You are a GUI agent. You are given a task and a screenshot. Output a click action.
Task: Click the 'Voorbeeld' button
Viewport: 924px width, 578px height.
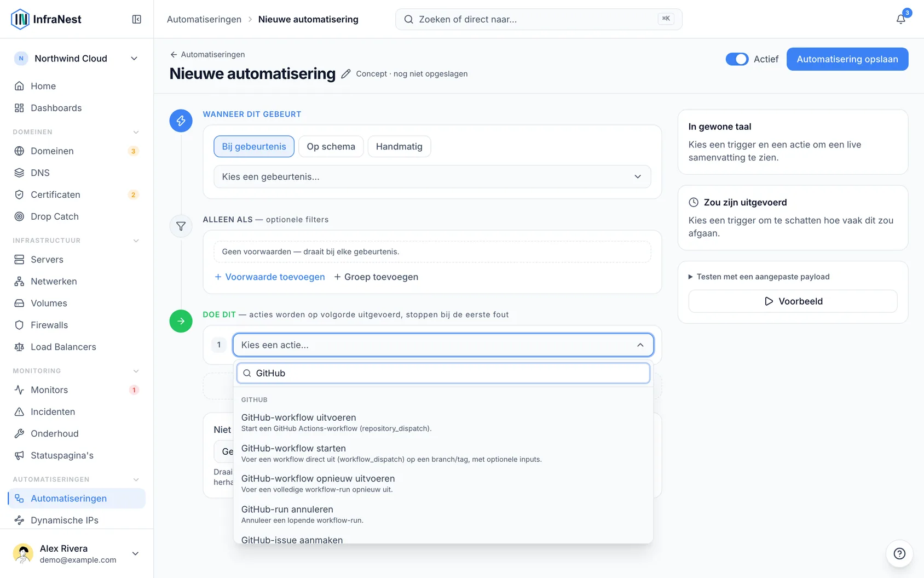[x=793, y=301]
